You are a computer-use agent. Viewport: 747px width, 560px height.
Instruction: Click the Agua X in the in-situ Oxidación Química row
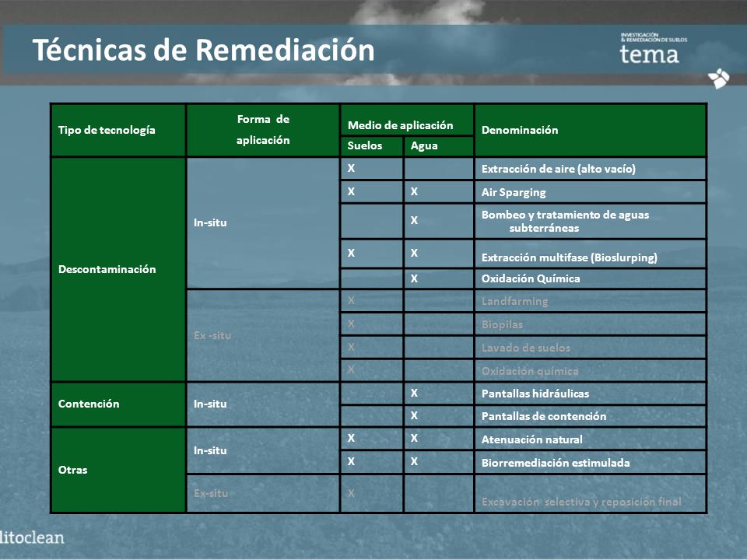[414, 278]
